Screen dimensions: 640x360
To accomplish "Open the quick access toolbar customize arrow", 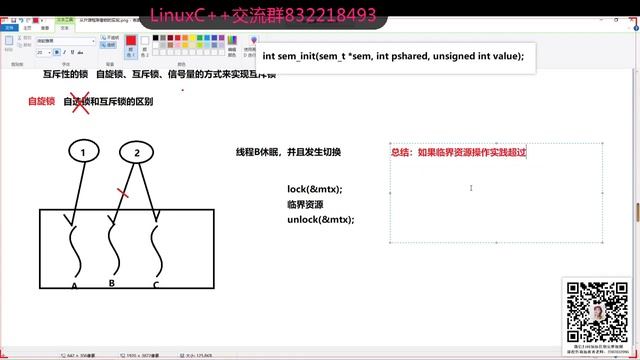I will (42, 20).
